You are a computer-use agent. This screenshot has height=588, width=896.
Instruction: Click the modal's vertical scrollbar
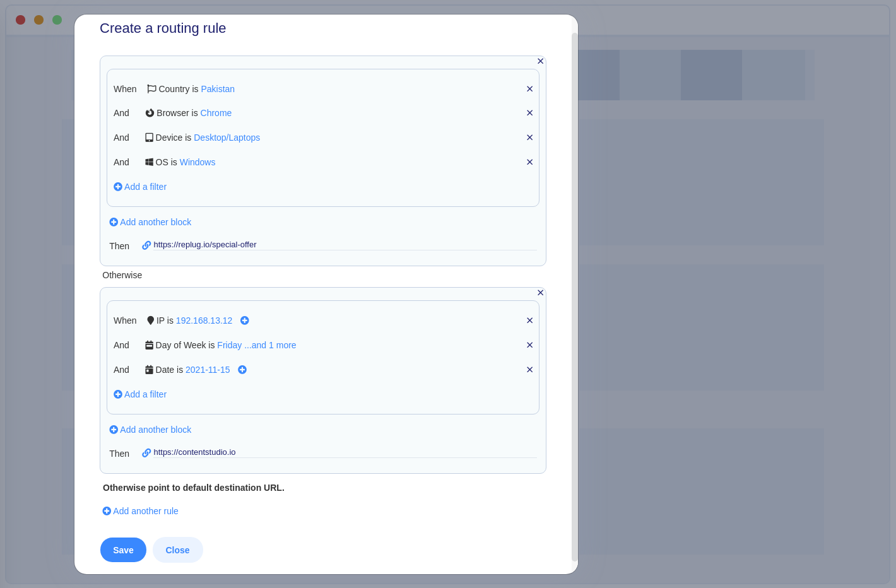(574, 297)
